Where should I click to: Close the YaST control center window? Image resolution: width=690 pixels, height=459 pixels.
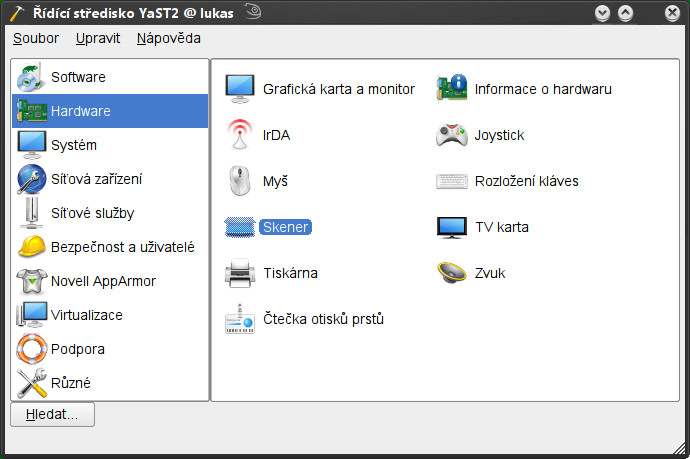pos(672,14)
